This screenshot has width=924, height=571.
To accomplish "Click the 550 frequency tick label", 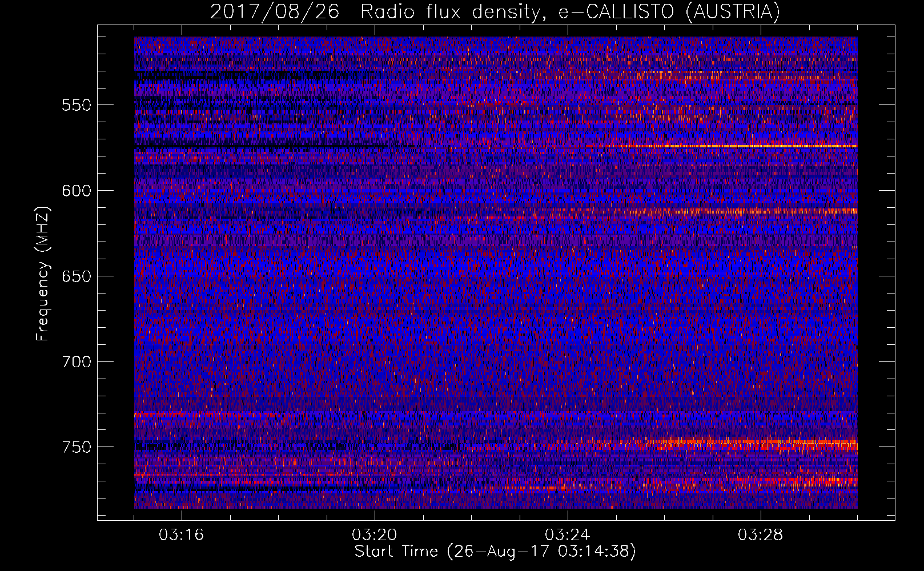I will 77,105.
